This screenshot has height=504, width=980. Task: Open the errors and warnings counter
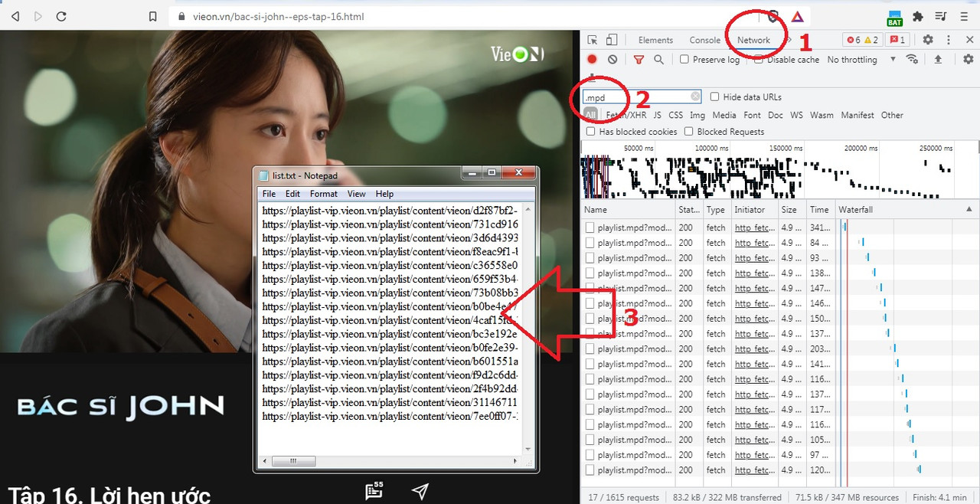tap(863, 40)
